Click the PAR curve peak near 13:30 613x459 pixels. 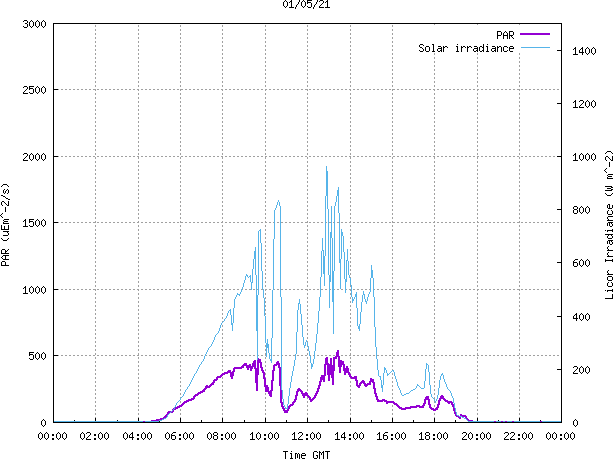338,351
